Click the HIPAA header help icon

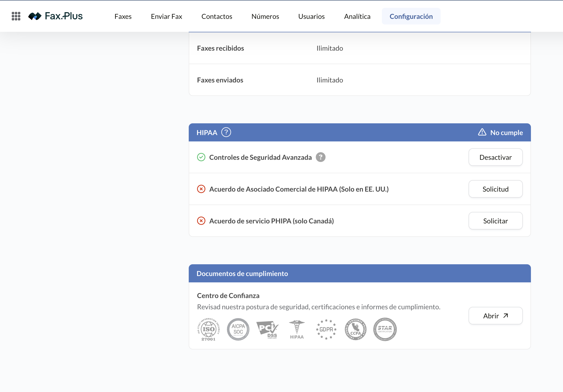click(226, 132)
